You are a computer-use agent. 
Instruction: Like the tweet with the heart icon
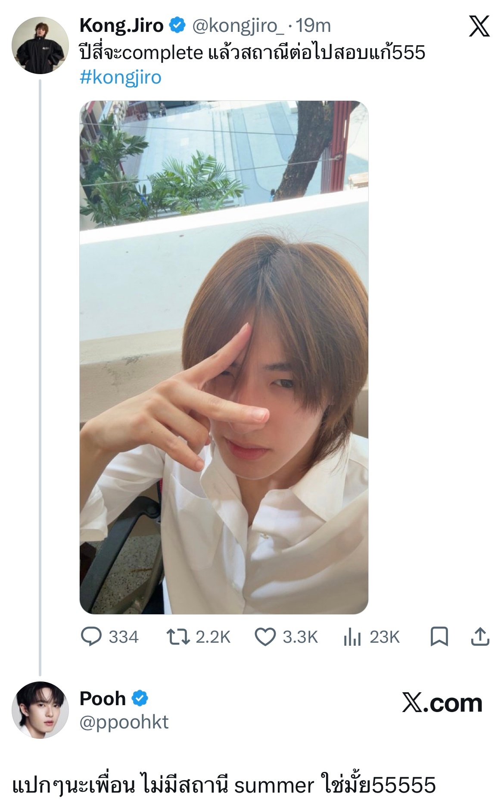[x=265, y=637]
